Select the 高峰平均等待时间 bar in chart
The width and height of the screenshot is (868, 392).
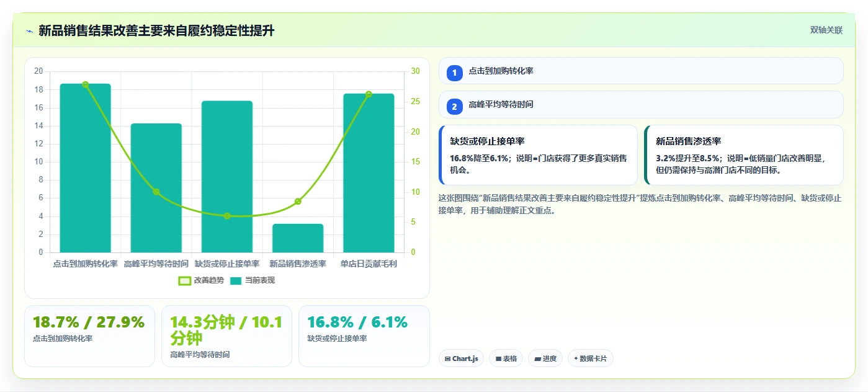(x=156, y=188)
